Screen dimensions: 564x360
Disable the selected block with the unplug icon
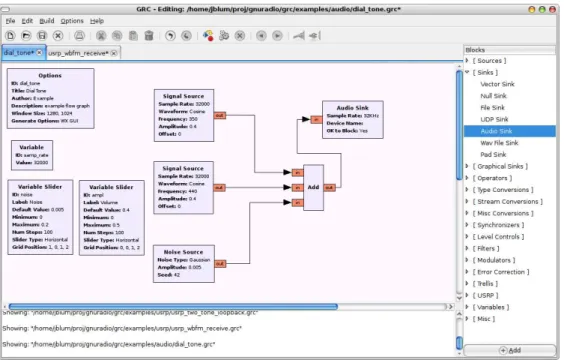tap(315, 36)
